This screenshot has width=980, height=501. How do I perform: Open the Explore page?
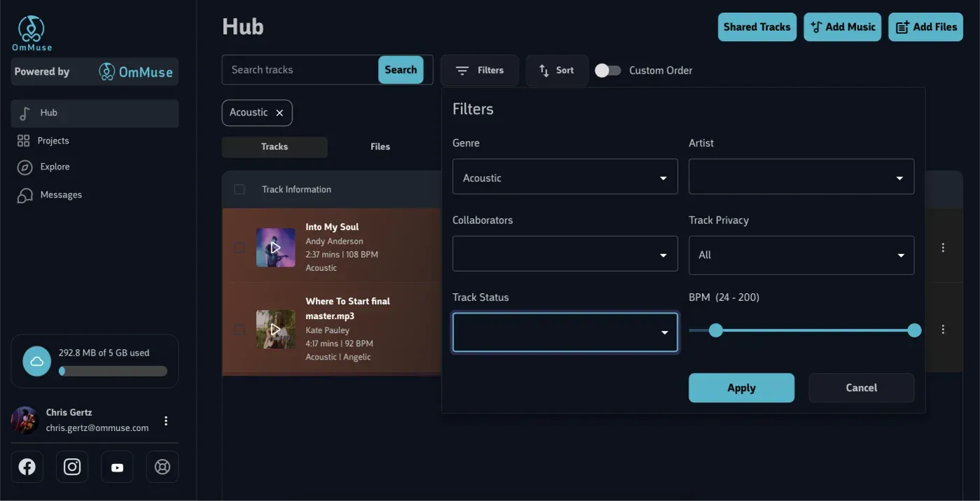click(x=54, y=167)
